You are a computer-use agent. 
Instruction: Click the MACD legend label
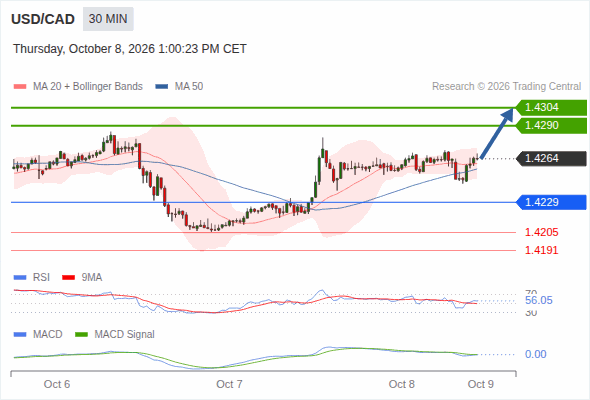click(x=47, y=335)
